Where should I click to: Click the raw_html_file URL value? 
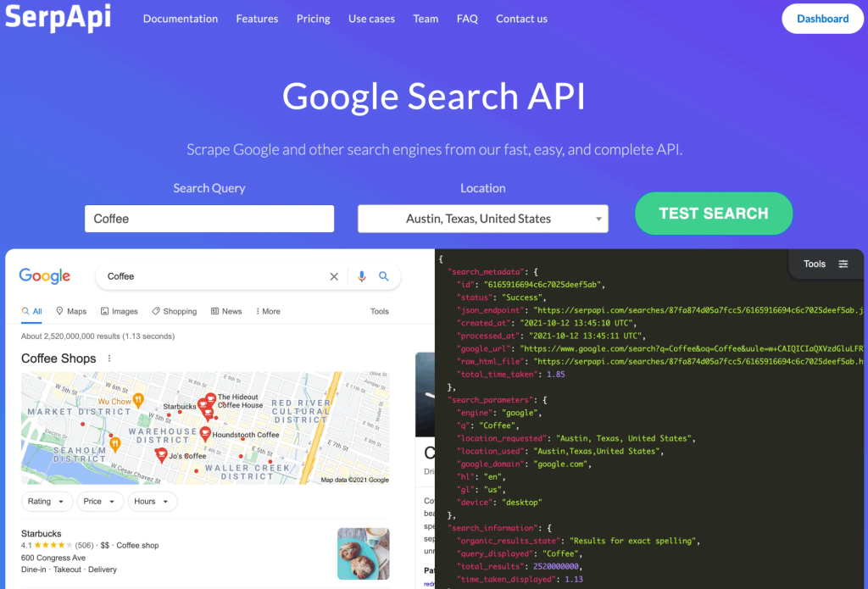click(698, 362)
